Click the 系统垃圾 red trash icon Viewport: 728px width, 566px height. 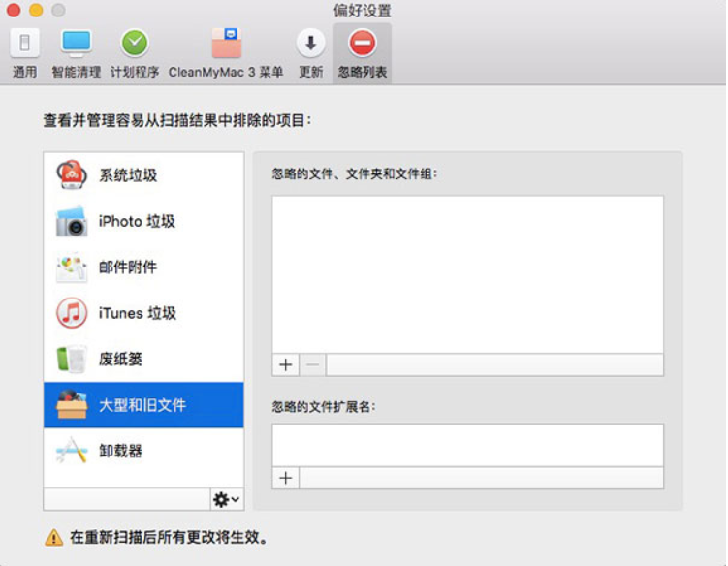(72, 175)
